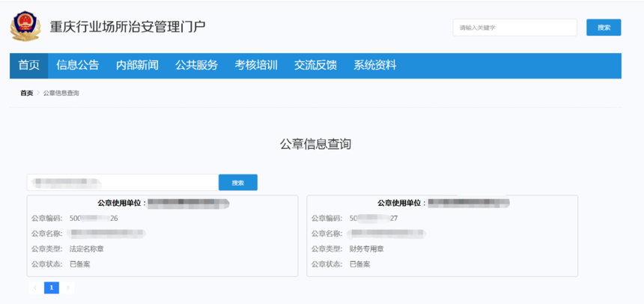
Task: Click the 重庆行业场所治安管理门户 site title
Action: click(x=127, y=27)
